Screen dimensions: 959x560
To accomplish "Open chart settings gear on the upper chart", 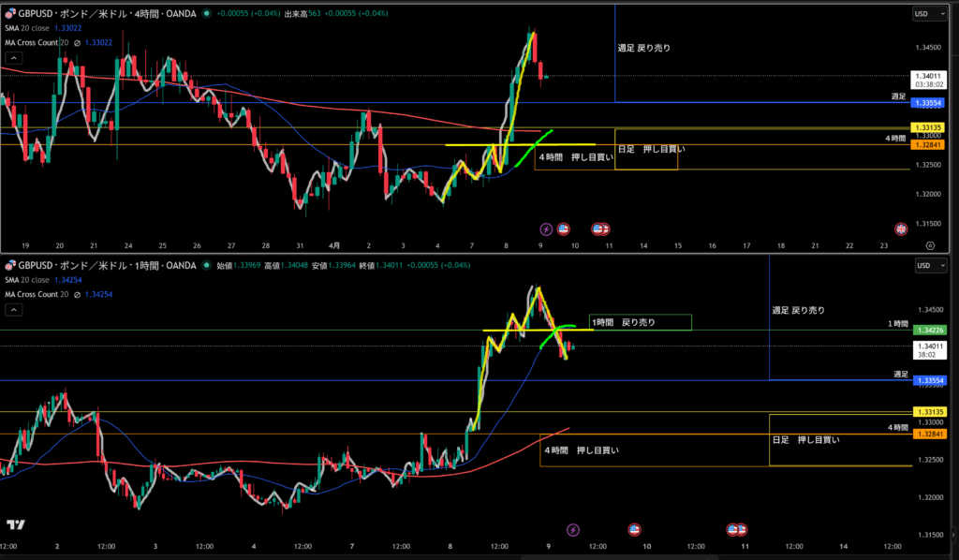I will click(929, 244).
